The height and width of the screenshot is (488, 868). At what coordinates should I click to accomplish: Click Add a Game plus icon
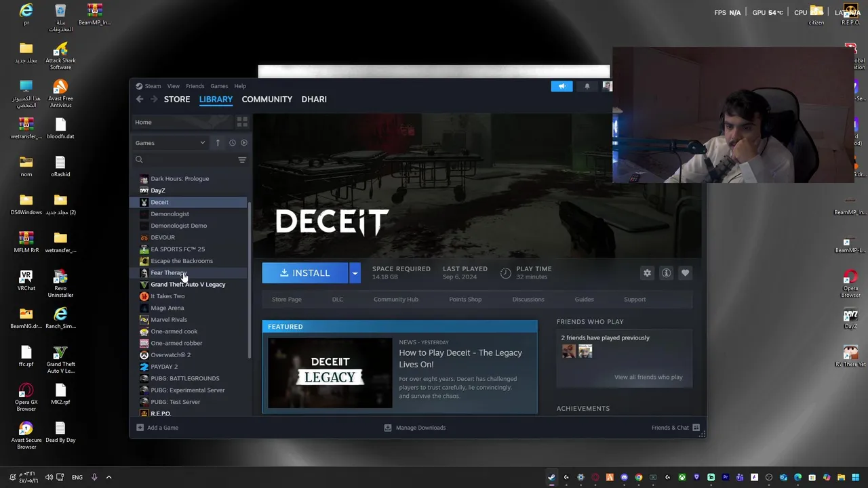click(x=140, y=428)
